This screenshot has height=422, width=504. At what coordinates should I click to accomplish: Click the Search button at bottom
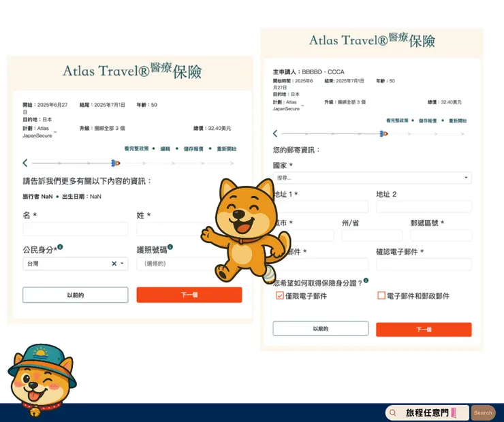pyautogui.click(x=483, y=412)
